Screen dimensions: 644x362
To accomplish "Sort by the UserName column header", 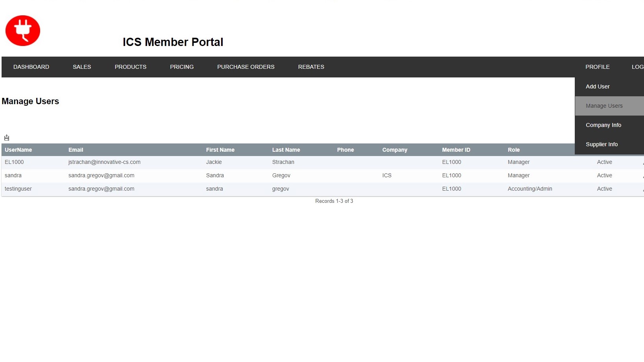I will tap(18, 150).
